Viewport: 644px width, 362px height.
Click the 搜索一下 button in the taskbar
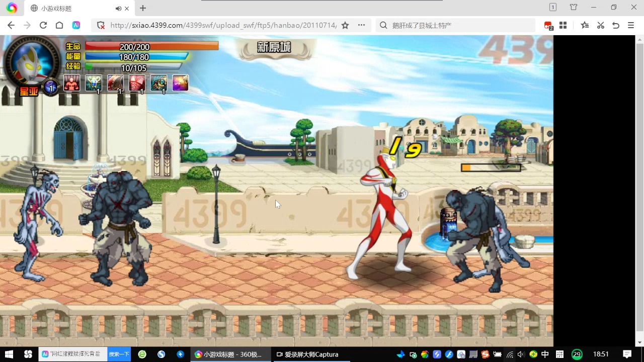tap(119, 354)
